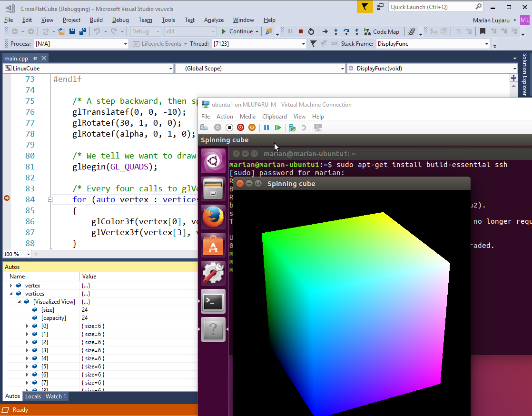532x416 pixels.
Task: Toggle the breakpoint on line 84
Action: (7, 198)
